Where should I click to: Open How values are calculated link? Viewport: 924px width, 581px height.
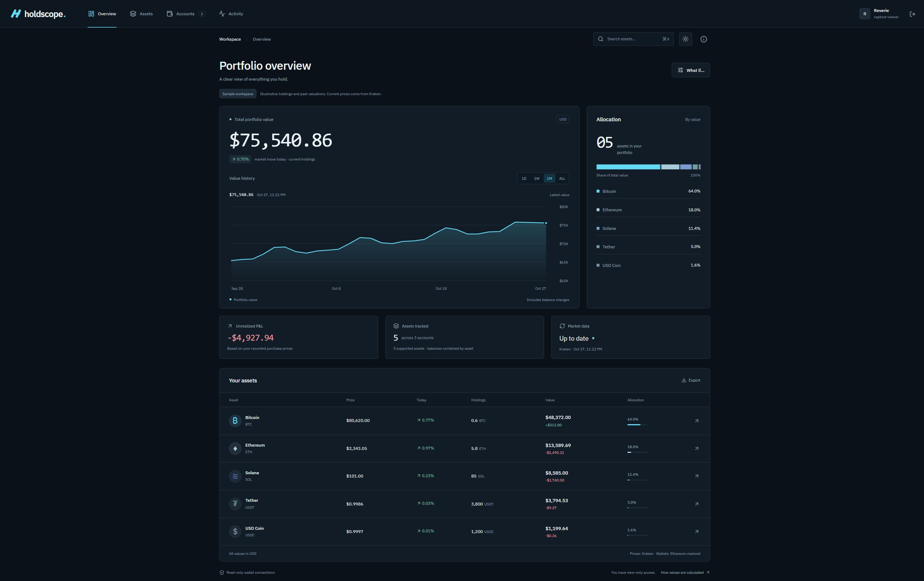click(685, 573)
